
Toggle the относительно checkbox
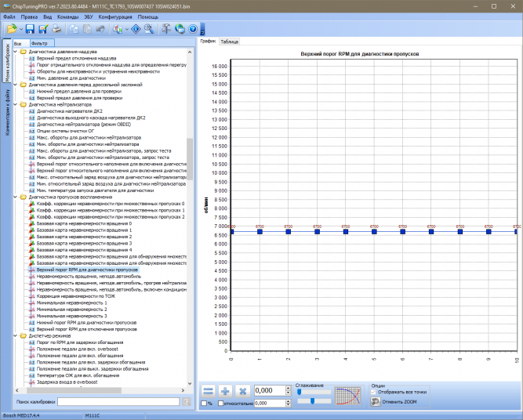[220, 404]
